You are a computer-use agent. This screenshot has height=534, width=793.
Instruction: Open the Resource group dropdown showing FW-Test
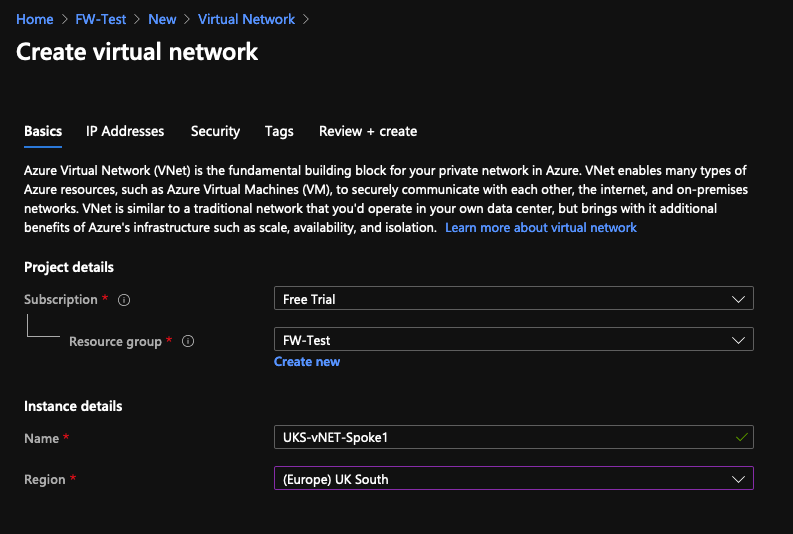(x=513, y=339)
